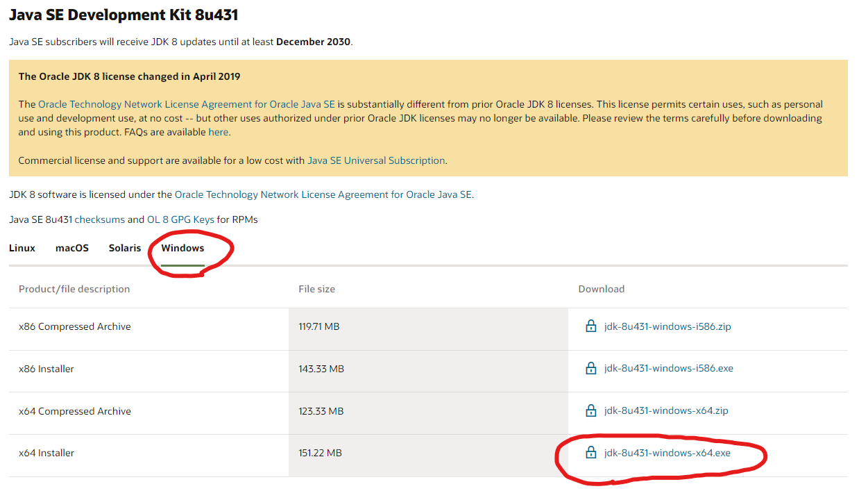Open the Solaris tab

click(125, 248)
